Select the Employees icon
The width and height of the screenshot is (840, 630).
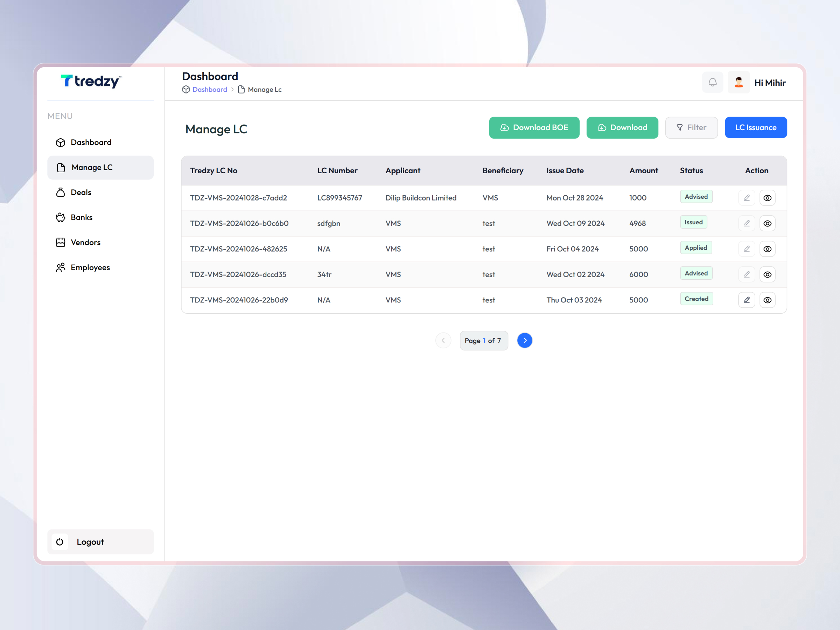(61, 267)
